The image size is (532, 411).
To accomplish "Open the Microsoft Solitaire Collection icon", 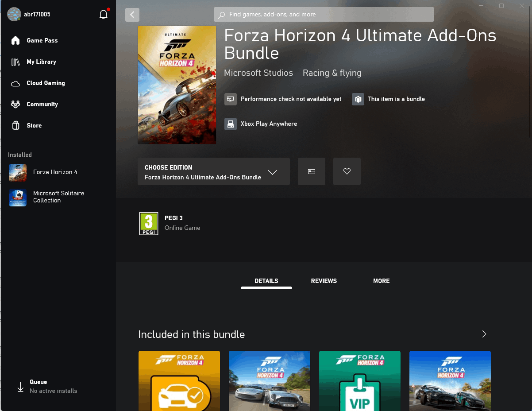I will (18, 197).
